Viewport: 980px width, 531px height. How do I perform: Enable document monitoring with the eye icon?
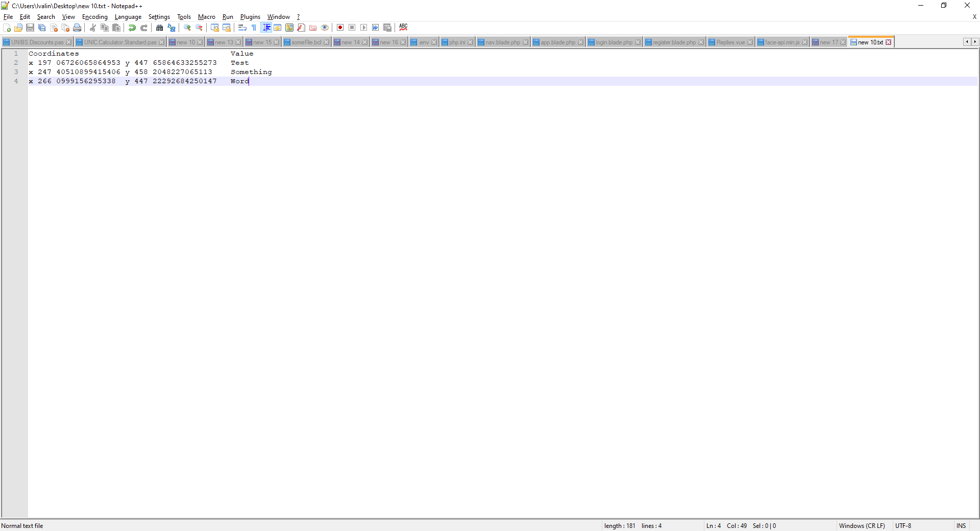325,28
